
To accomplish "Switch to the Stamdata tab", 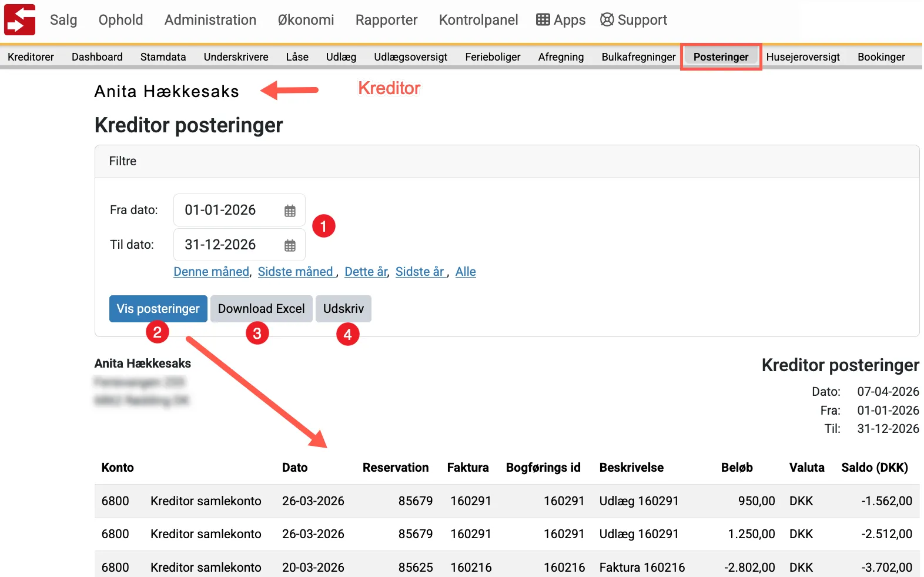I will [163, 57].
